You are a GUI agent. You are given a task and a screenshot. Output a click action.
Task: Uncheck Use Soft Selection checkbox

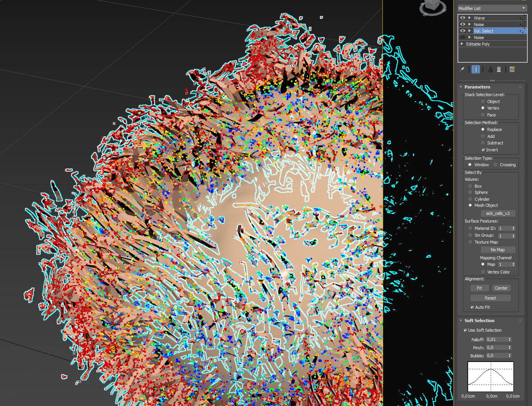point(465,330)
